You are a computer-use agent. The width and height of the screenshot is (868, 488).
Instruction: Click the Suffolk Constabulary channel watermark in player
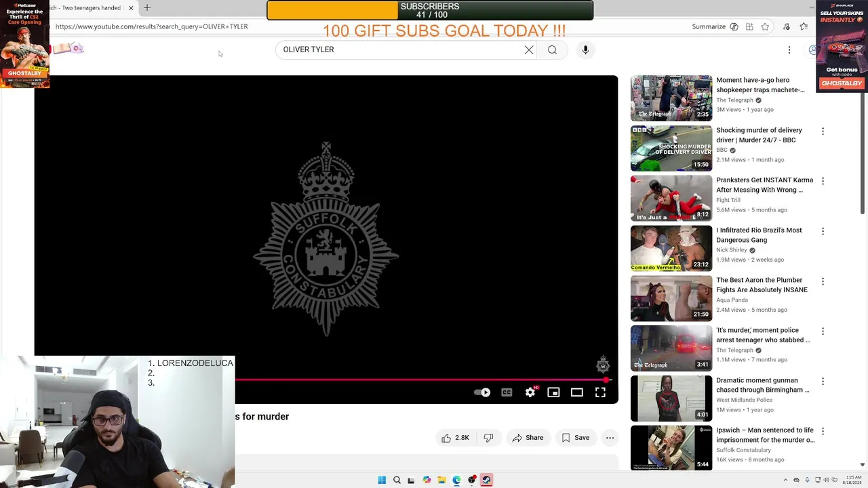pyautogui.click(x=603, y=365)
